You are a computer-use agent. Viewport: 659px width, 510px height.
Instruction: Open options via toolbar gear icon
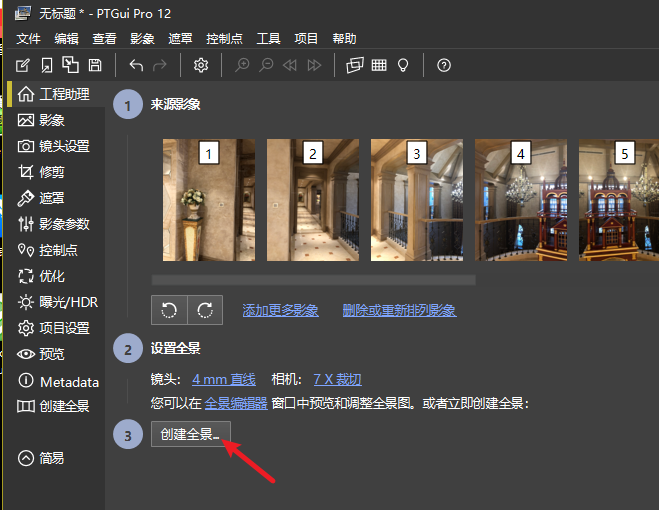[201, 65]
